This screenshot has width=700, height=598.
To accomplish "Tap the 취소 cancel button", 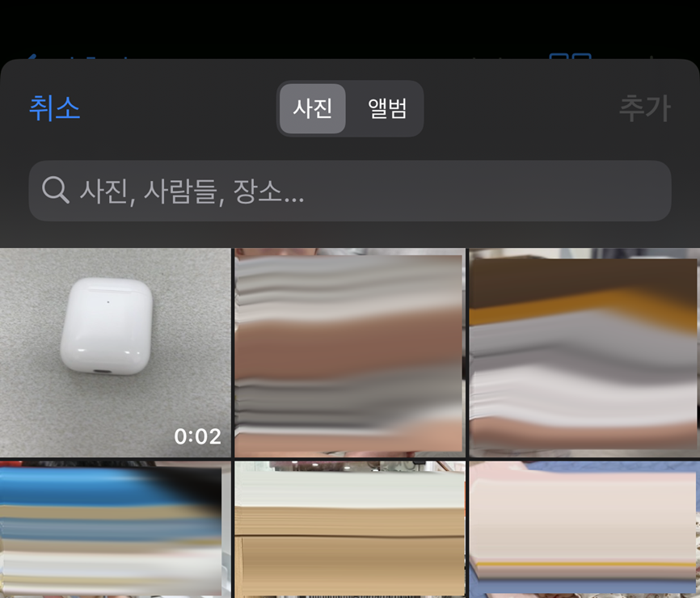I will [x=54, y=108].
